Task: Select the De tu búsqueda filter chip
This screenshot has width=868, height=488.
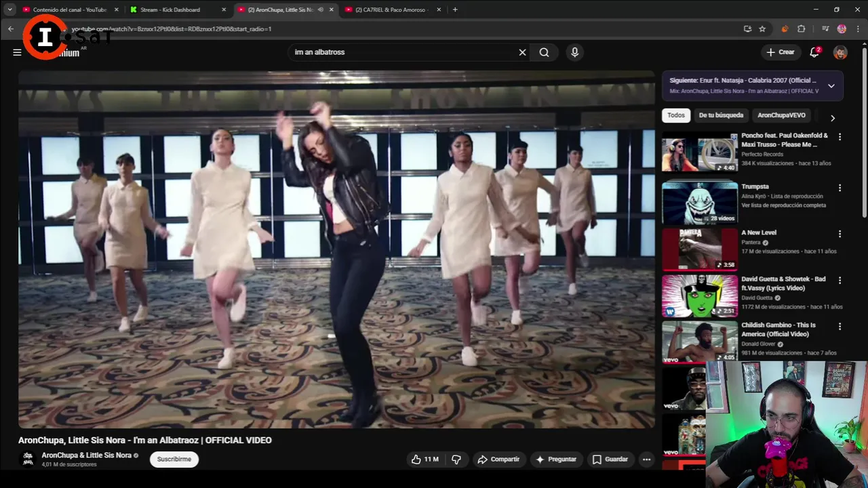Action: click(x=721, y=115)
